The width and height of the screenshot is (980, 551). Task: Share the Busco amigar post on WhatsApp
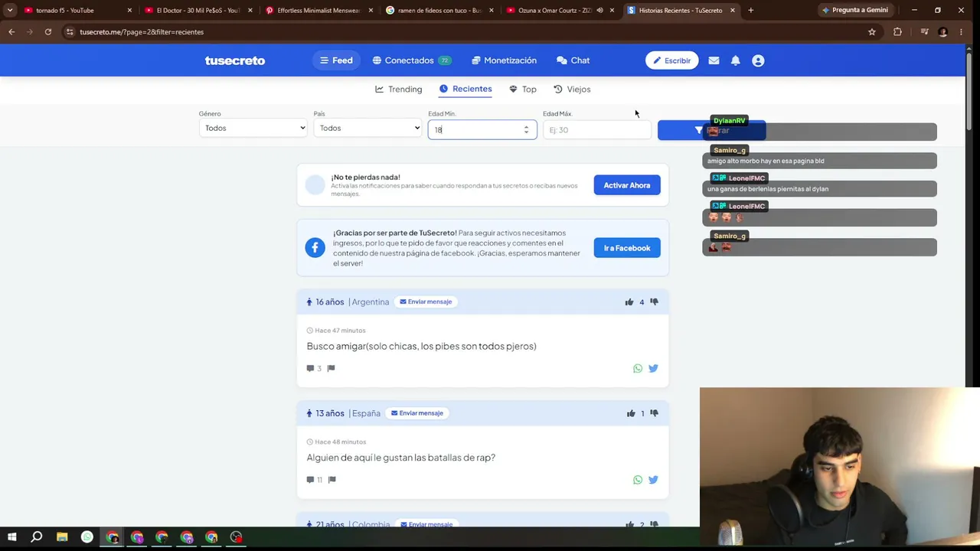[638, 368]
